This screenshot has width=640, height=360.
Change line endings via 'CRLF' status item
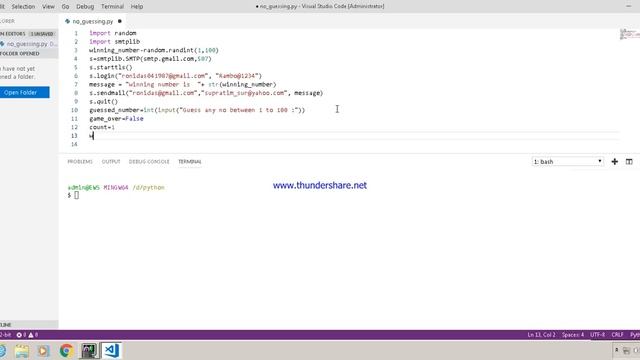pos(617,335)
